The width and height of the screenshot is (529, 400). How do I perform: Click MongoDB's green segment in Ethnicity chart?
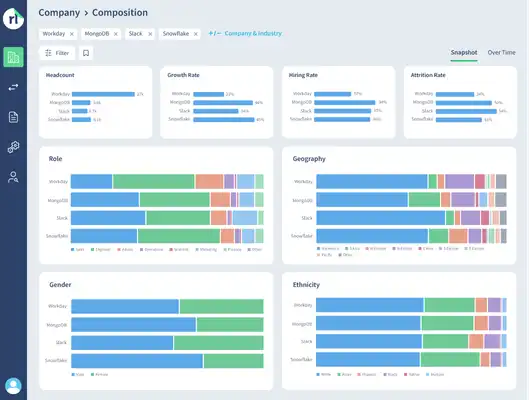[447, 323]
